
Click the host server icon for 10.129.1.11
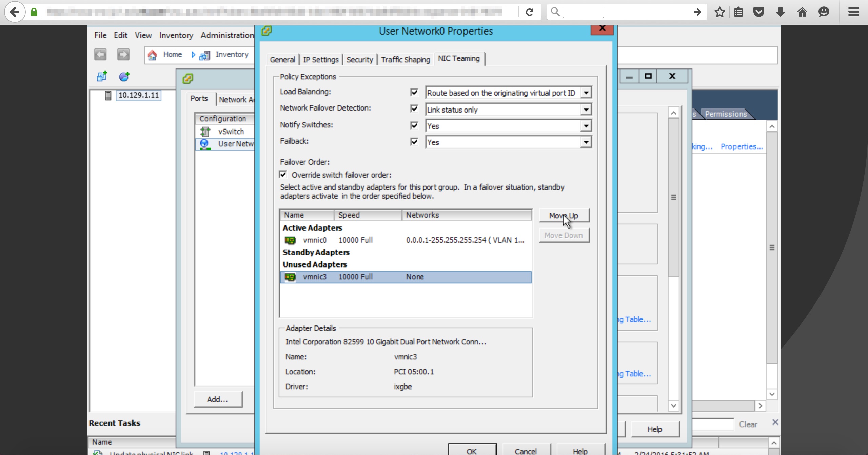point(108,96)
